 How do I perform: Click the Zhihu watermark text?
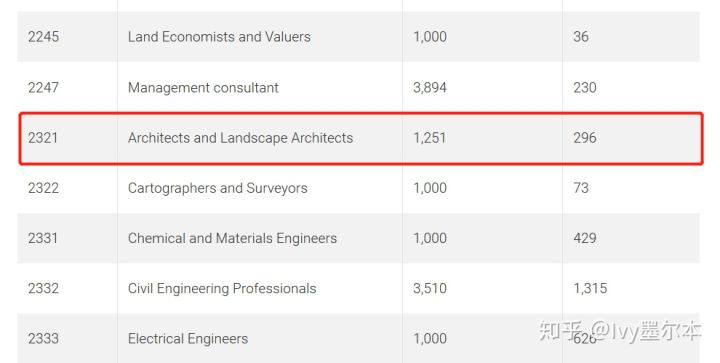click(620, 331)
